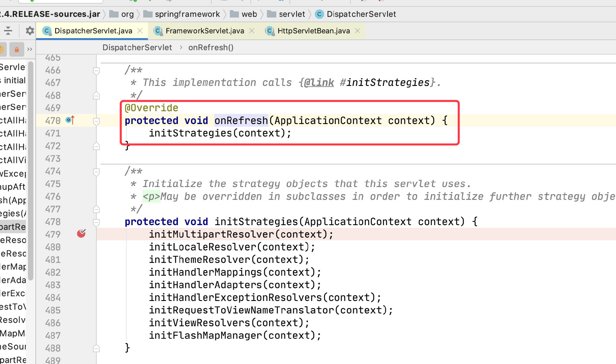Click the web folder breadcrumb
This screenshot has width=616, height=364.
[x=243, y=14]
